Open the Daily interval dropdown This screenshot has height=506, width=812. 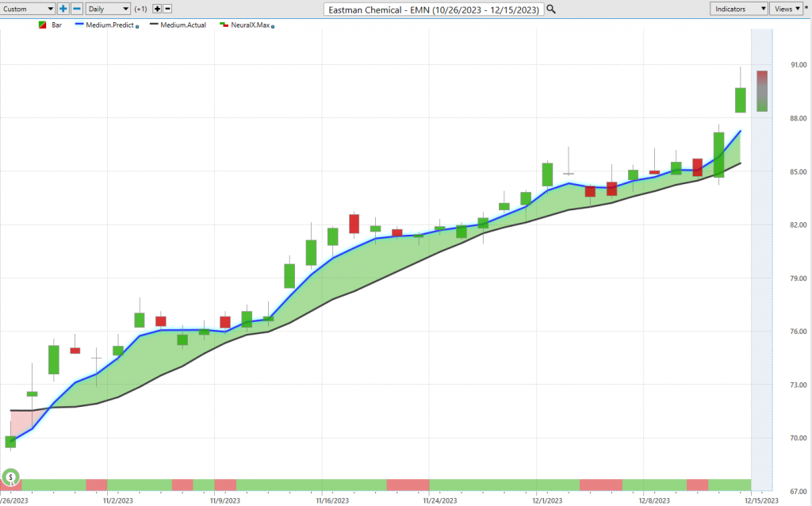(x=108, y=9)
